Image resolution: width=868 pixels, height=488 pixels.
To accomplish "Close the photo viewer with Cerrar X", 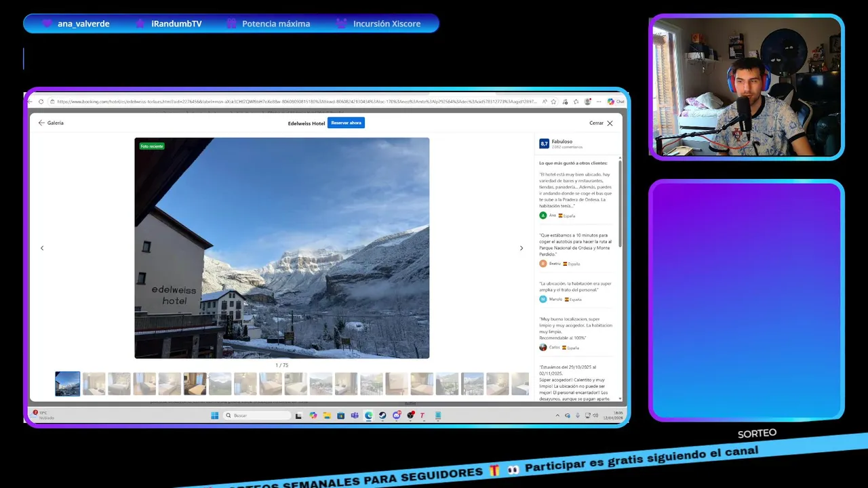I will point(601,123).
